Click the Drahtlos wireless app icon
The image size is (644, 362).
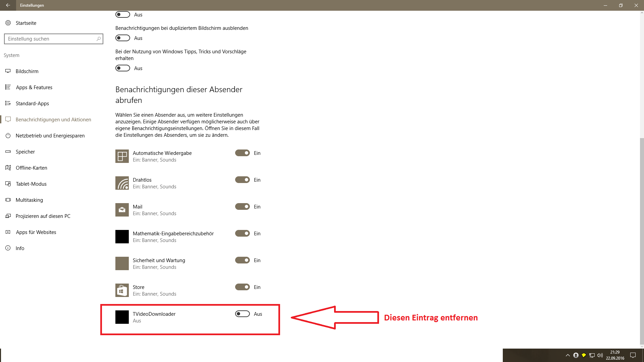pyautogui.click(x=122, y=183)
